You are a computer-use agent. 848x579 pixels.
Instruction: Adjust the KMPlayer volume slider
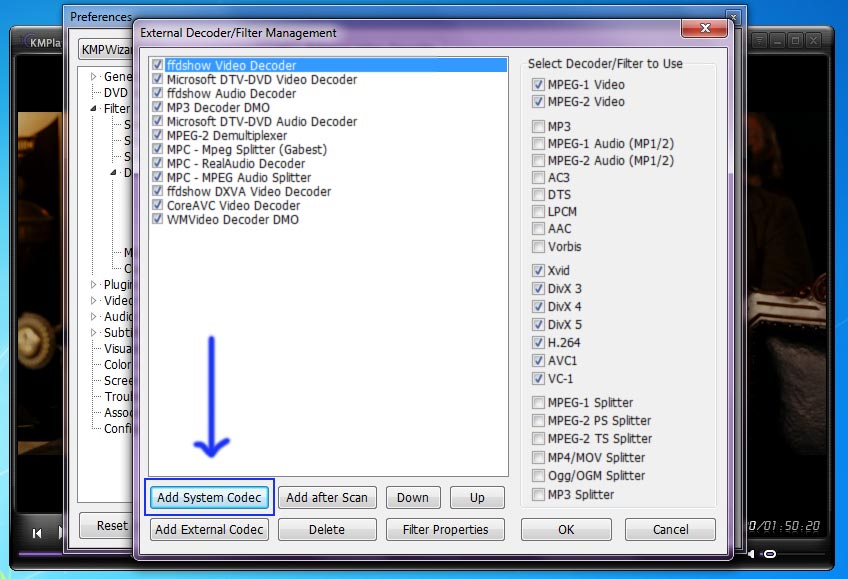[x=770, y=554]
